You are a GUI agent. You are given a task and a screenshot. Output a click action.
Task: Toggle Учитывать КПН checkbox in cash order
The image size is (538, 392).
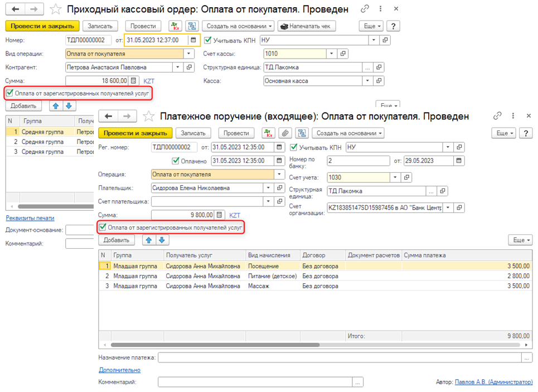(208, 40)
